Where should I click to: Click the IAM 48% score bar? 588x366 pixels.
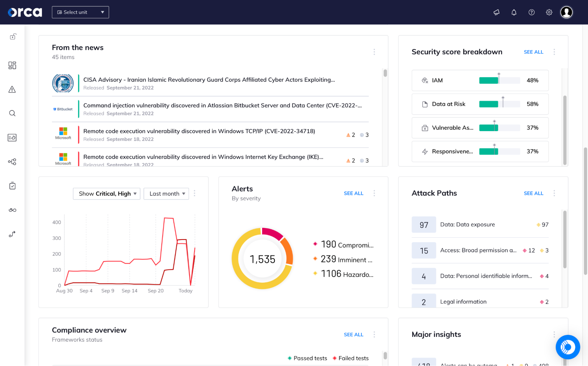(499, 80)
